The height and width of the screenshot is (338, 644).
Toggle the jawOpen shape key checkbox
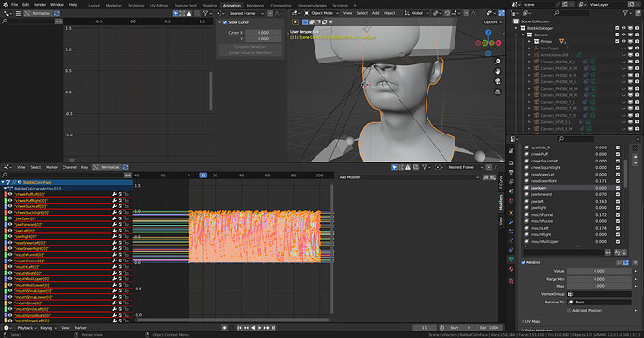617,188
